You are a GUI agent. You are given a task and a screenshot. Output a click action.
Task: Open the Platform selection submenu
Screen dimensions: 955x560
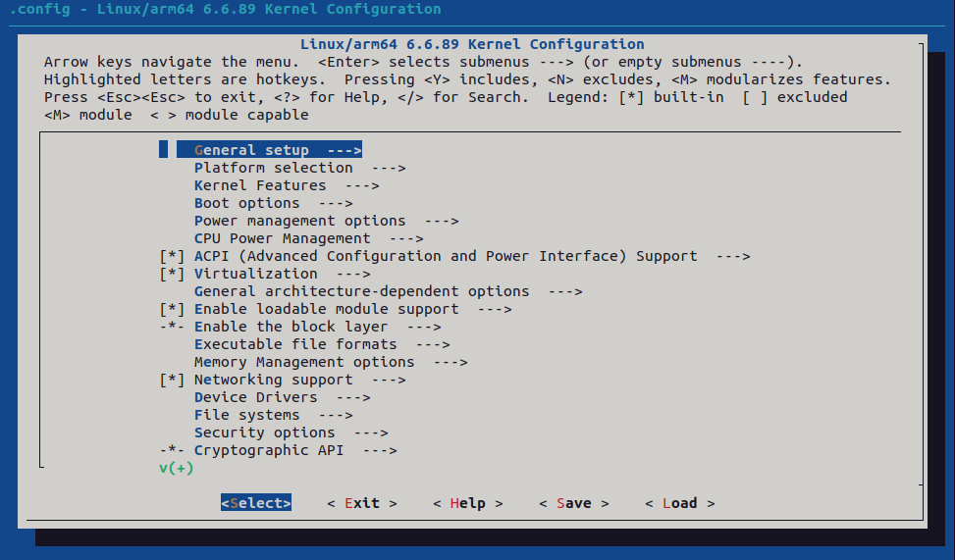pyautogui.click(x=273, y=168)
